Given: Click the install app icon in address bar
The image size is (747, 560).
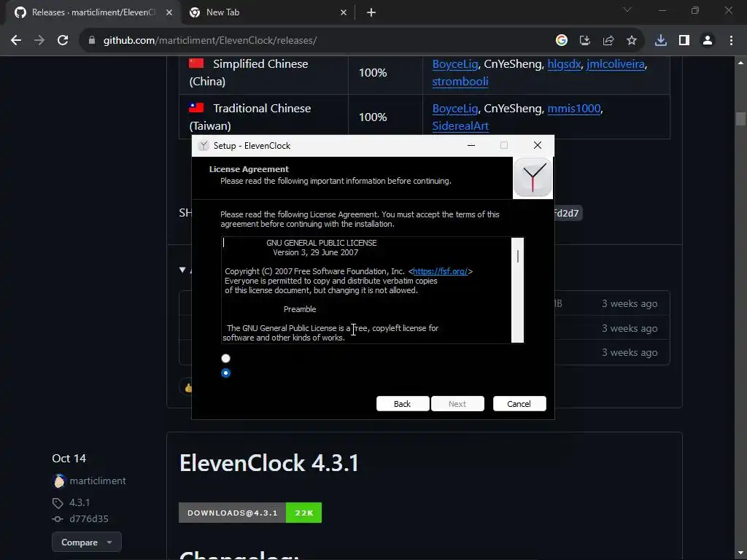Looking at the screenshot, I should tap(584, 41).
